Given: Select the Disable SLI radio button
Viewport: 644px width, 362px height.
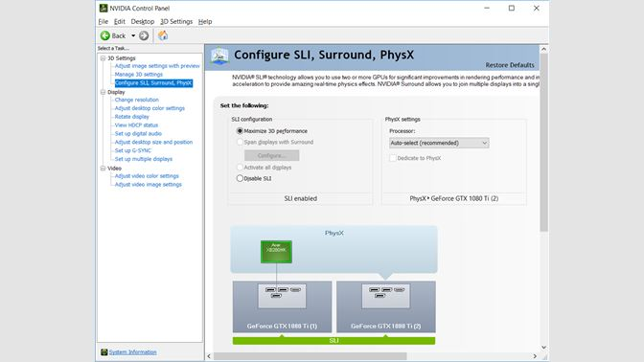Looking at the screenshot, I should pos(240,178).
